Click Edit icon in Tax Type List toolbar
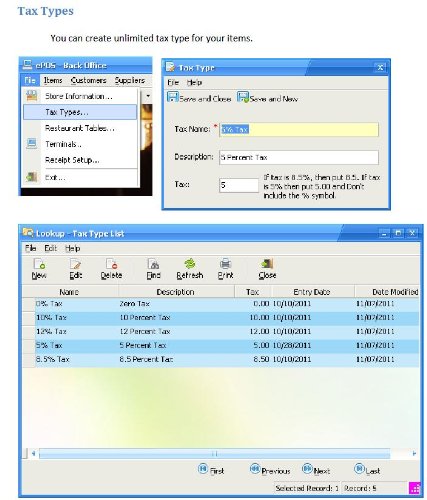 [x=76, y=269]
